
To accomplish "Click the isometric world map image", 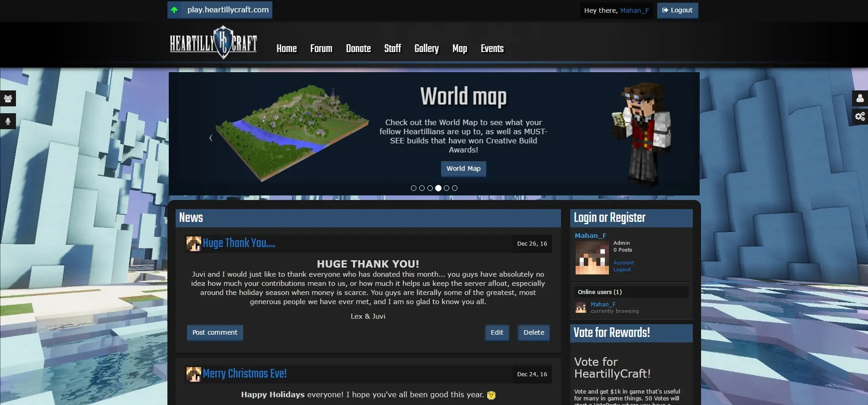I will coord(292,132).
